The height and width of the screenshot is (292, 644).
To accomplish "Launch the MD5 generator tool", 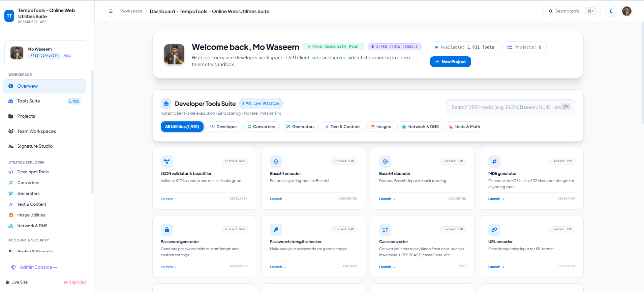I will point(496,199).
